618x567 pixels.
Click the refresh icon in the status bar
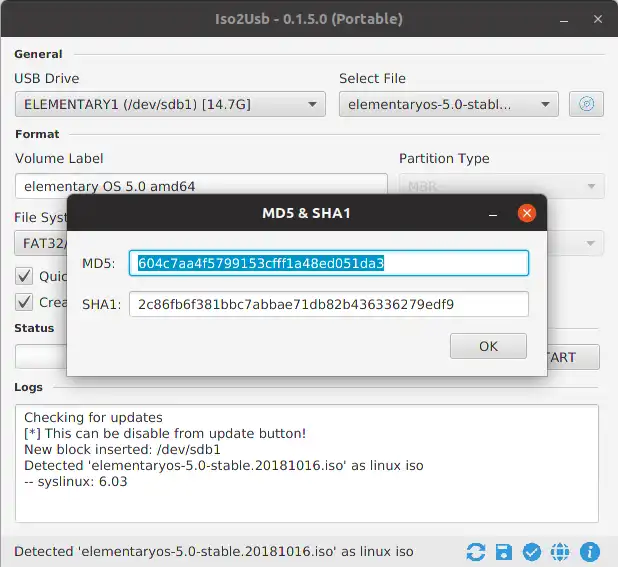476,552
